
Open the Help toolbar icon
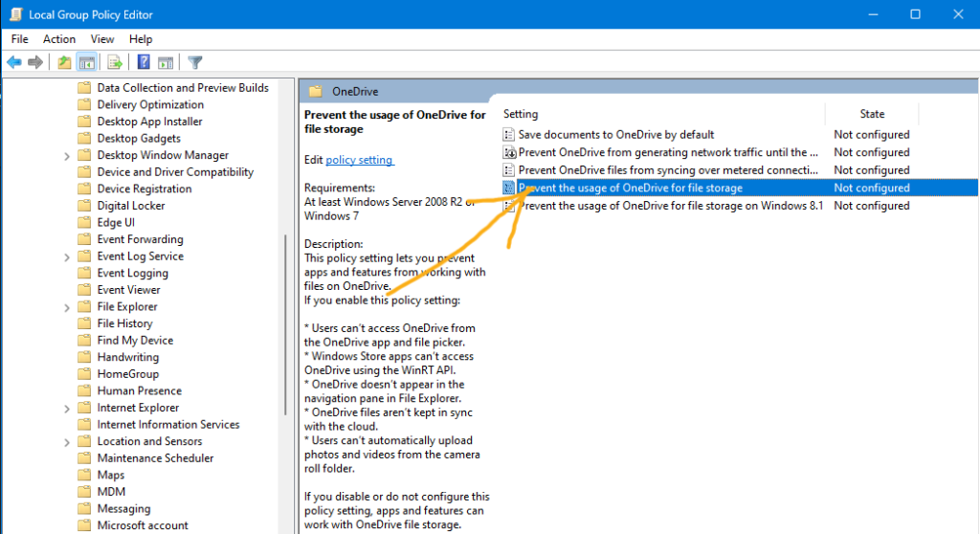point(144,62)
